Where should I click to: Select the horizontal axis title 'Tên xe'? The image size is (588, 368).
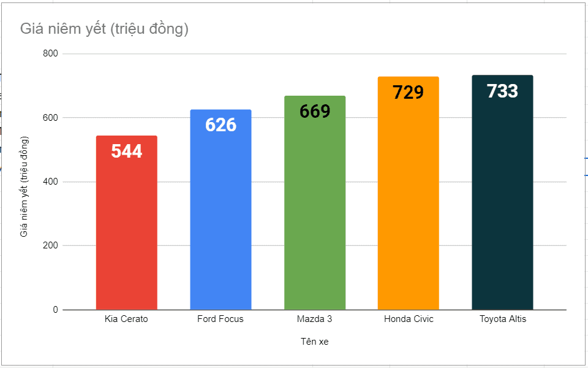click(315, 342)
